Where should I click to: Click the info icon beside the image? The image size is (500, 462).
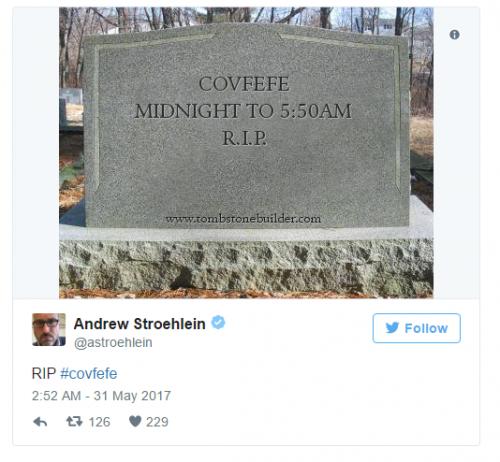coord(454,35)
